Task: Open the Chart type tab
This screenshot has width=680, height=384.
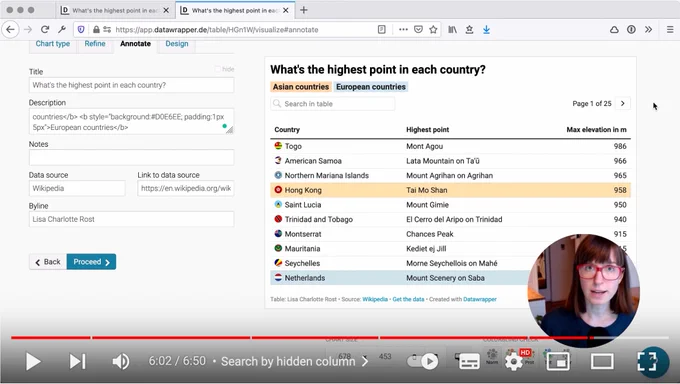Action: [x=52, y=43]
